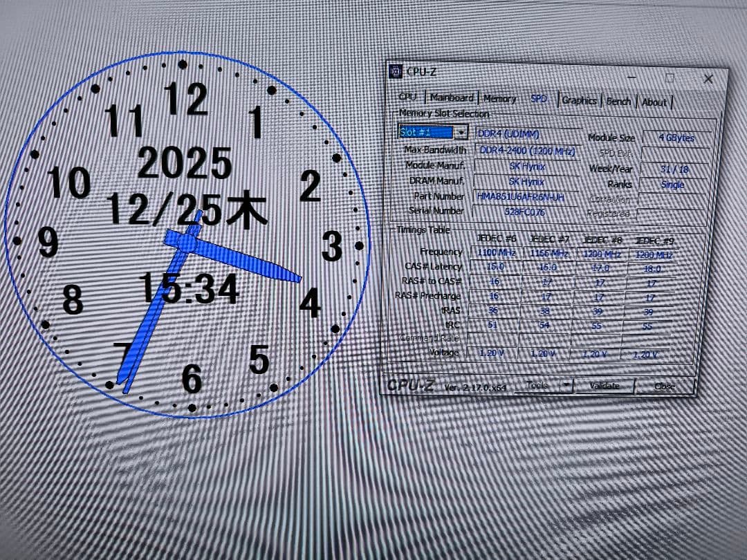This screenshot has height=560, width=747.
Task: Maximize the CPU-Z window
Action: pos(670,78)
